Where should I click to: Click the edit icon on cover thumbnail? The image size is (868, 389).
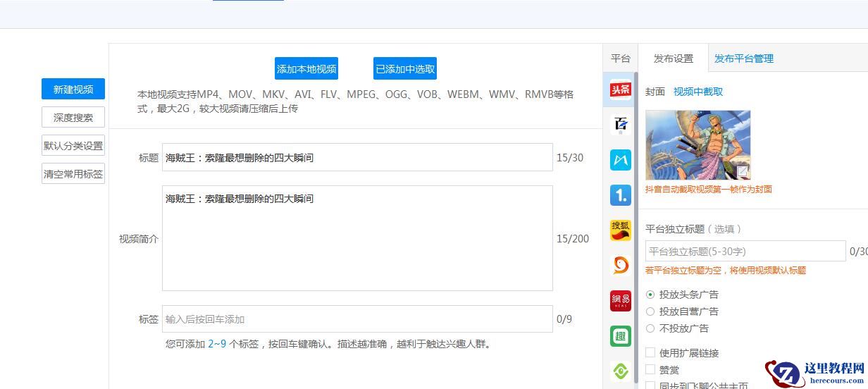tap(742, 171)
